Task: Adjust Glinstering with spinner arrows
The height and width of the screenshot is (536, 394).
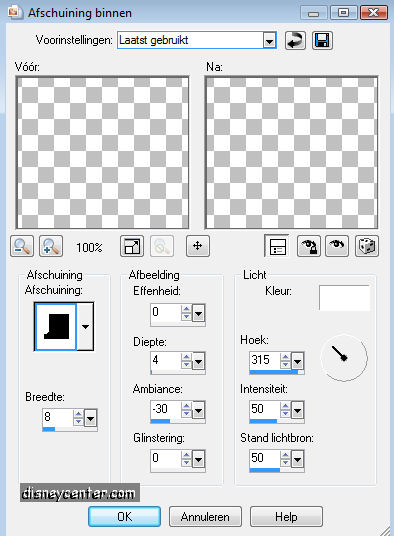Action: (x=187, y=459)
